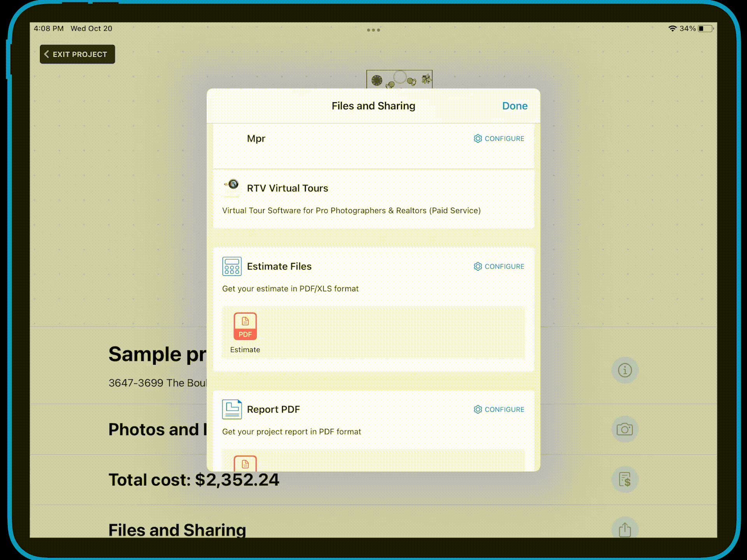747x560 pixels.
Task: Click the Report PDF document icon
Action: (232, 409)
